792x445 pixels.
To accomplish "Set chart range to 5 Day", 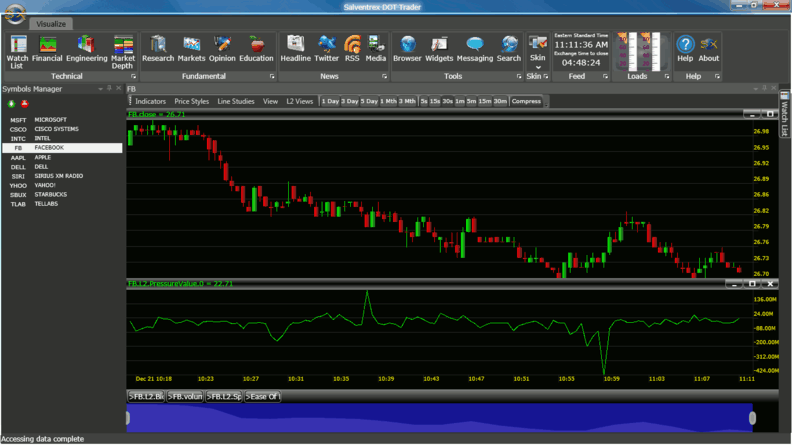I will coord(369,102).
